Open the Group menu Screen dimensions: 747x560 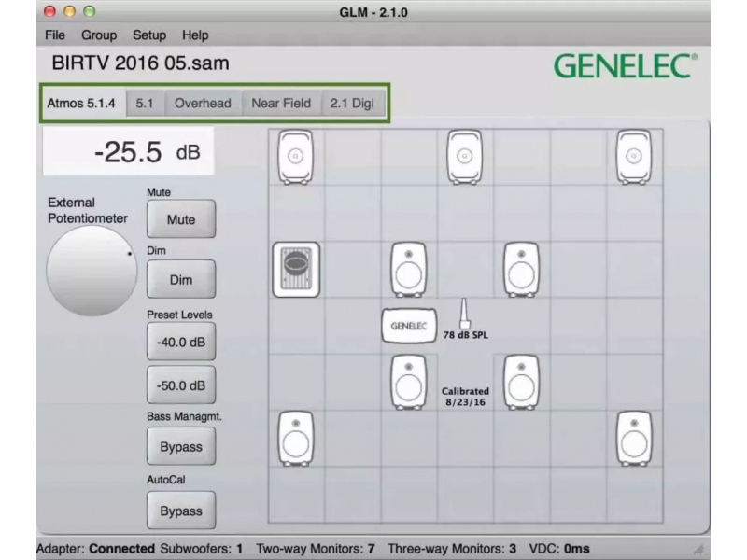pos(99,35)
